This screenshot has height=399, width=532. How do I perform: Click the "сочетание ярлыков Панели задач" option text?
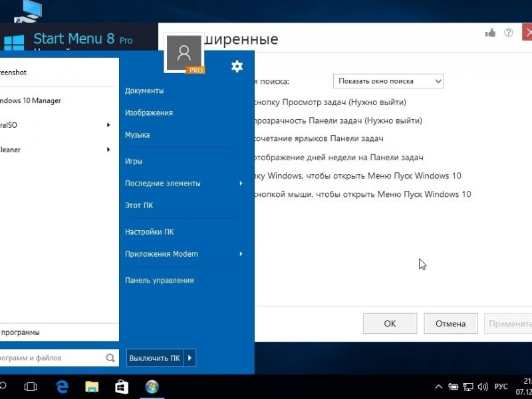tap(319, 138)
